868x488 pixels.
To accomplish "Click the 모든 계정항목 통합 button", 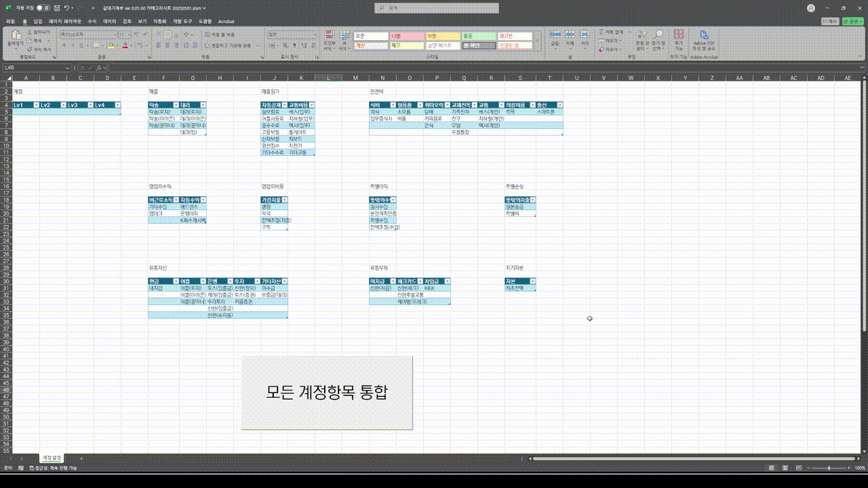I will coord(327,392).
